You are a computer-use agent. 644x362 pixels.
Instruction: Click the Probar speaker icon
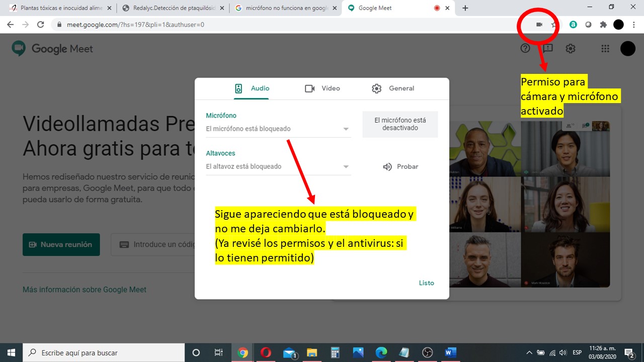tap(387, 166)
